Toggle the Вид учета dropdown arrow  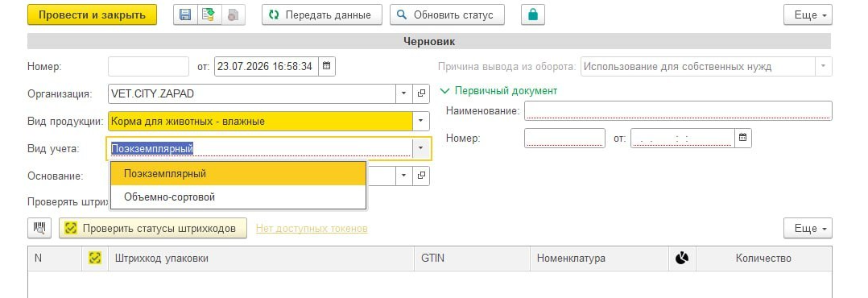(421, 148)
